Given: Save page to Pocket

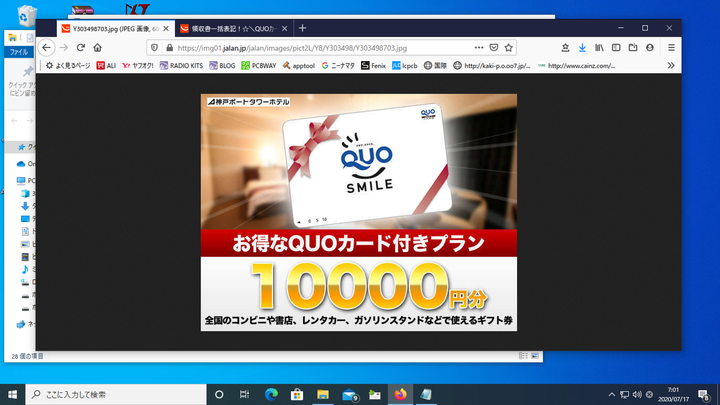Looking at the screenshot, I should 493,47.
